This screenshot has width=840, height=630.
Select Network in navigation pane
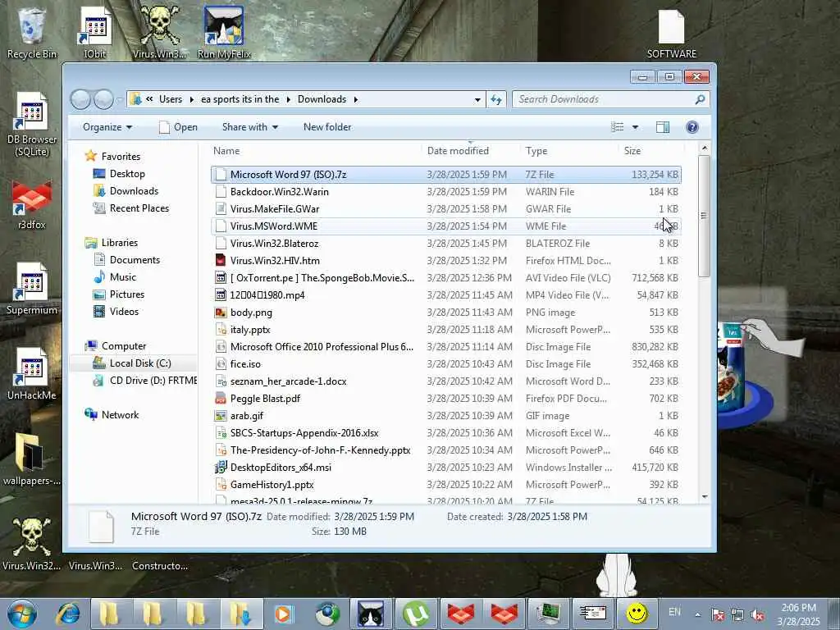(x=120, y=414)
